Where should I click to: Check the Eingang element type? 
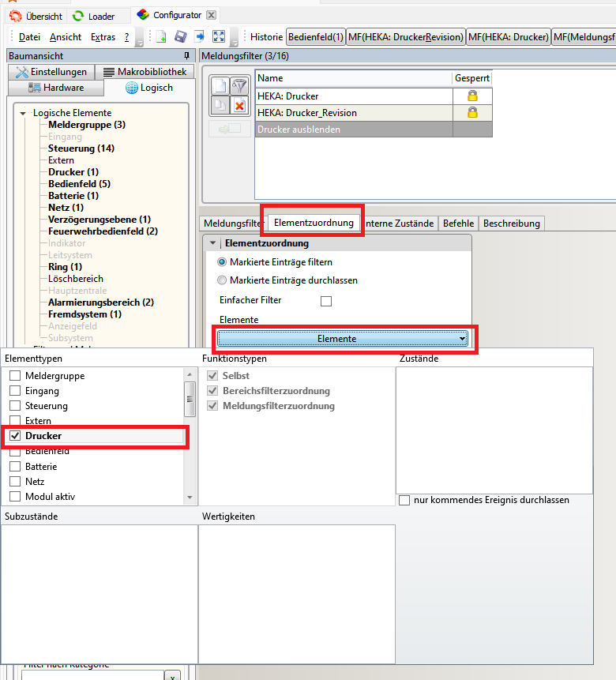pos(15,391)
